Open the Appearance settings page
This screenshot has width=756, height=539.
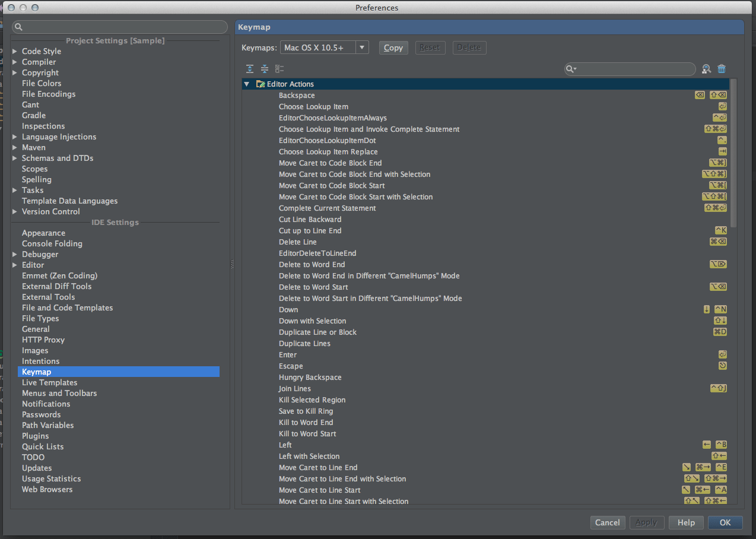point(43,233)
